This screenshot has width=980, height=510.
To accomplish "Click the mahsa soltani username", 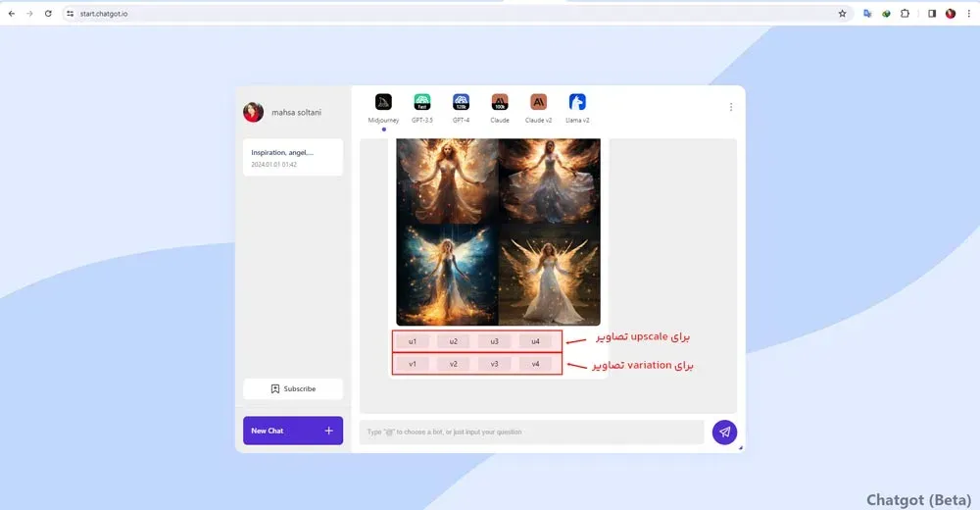I will (296, 113).
